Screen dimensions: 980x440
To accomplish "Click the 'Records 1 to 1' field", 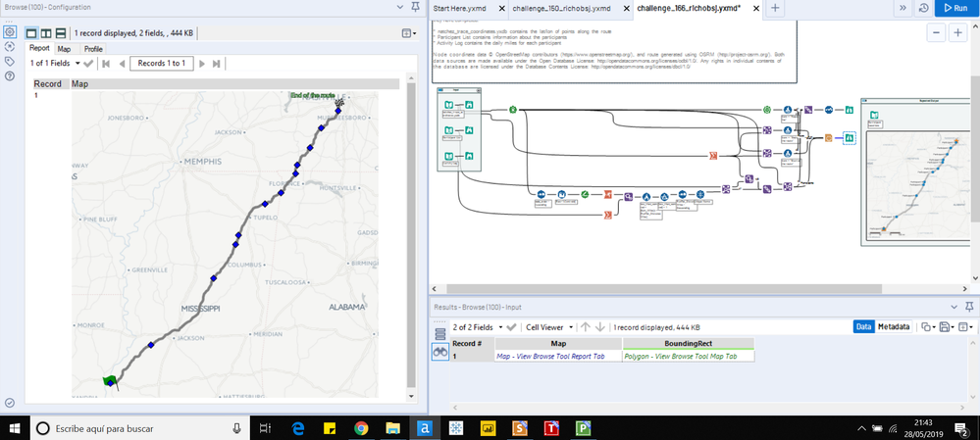I will coord(162,63).
